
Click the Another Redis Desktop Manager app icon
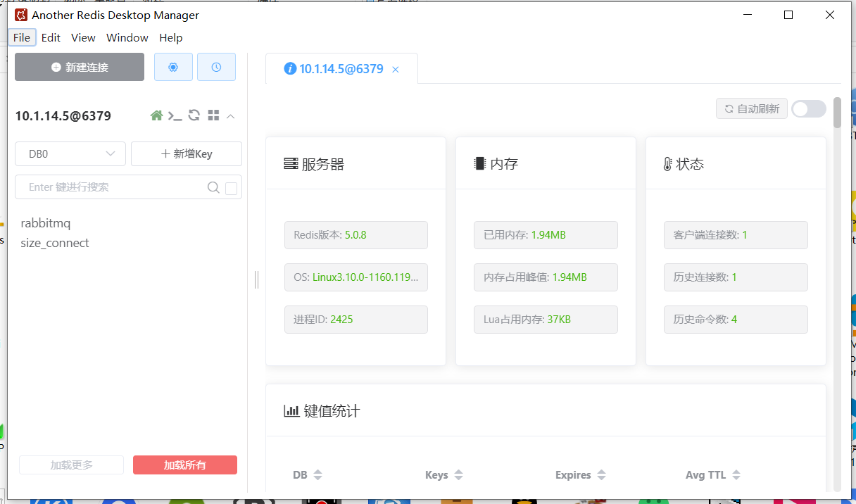tap(21, 15)
